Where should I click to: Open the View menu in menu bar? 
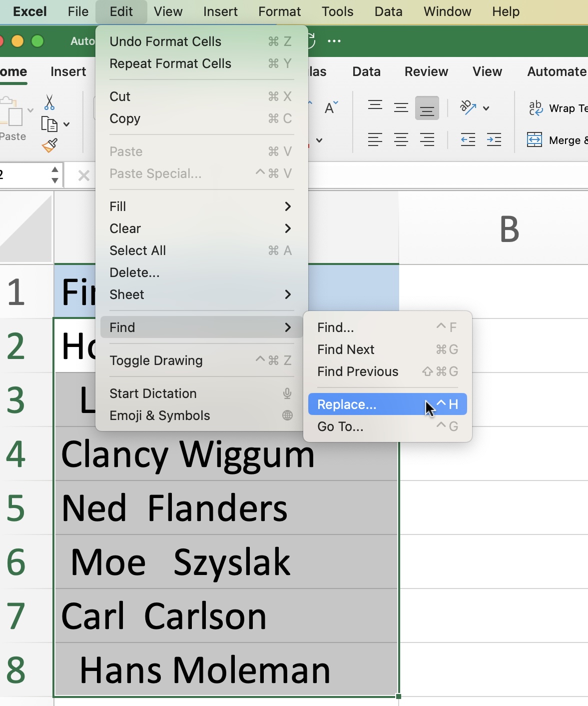pos(168,11)
